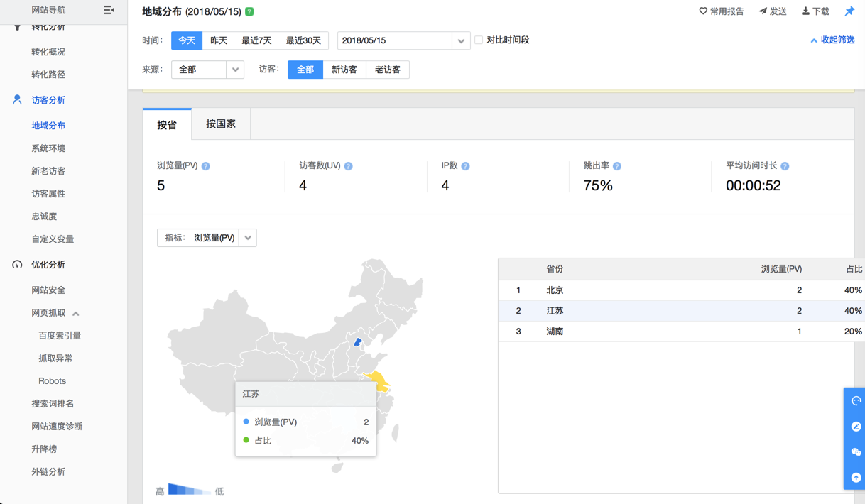
Task: Open the help tooltip for IP数
Action: [465, 166]
